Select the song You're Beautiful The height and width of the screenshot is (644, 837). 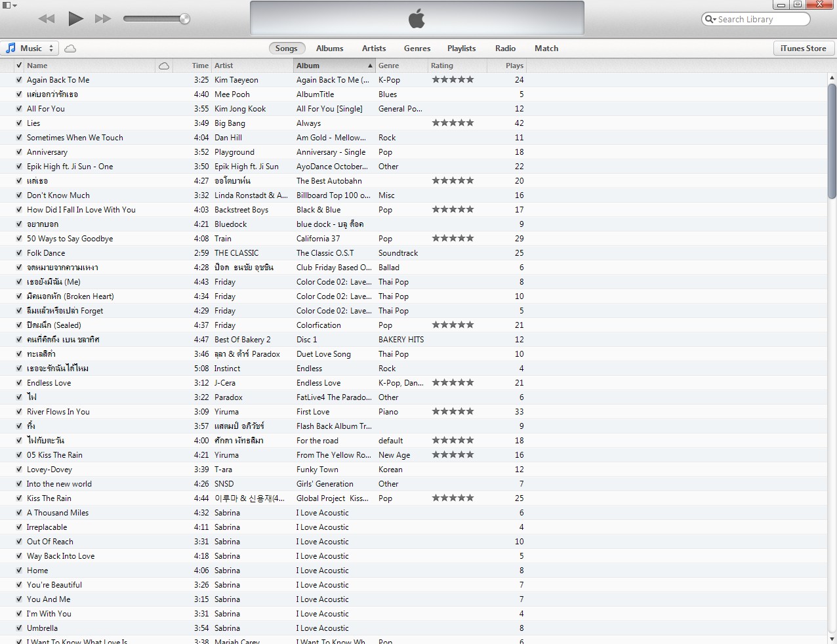coord(54,585)
